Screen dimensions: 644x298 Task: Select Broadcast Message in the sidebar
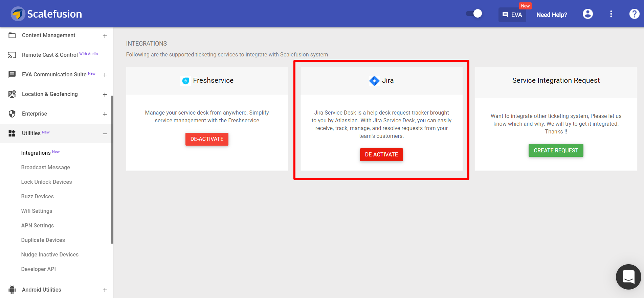click(x=46, y=167)
